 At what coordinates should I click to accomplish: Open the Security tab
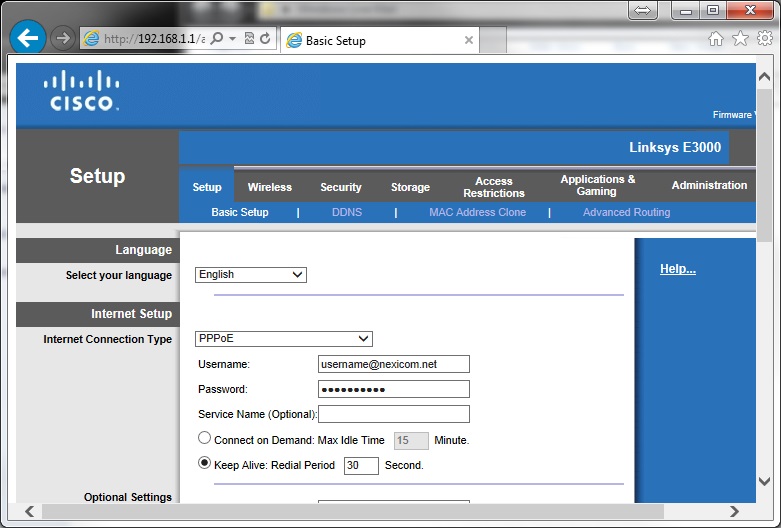[x=341, y=187]
